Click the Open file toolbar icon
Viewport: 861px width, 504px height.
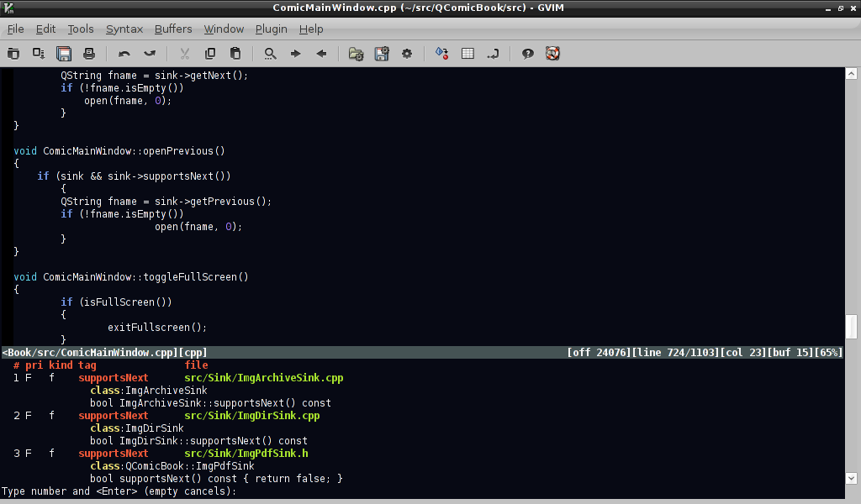coord(13,53)
